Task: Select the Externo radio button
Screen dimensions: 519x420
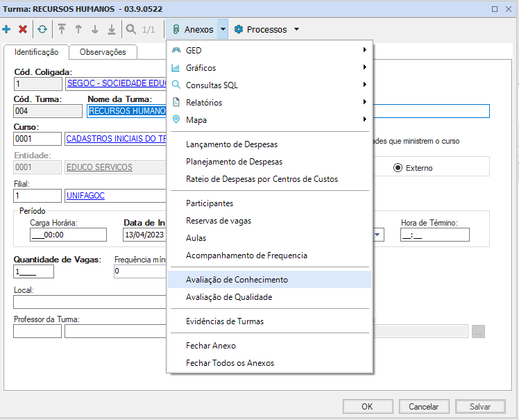Action: coord(398,168)
